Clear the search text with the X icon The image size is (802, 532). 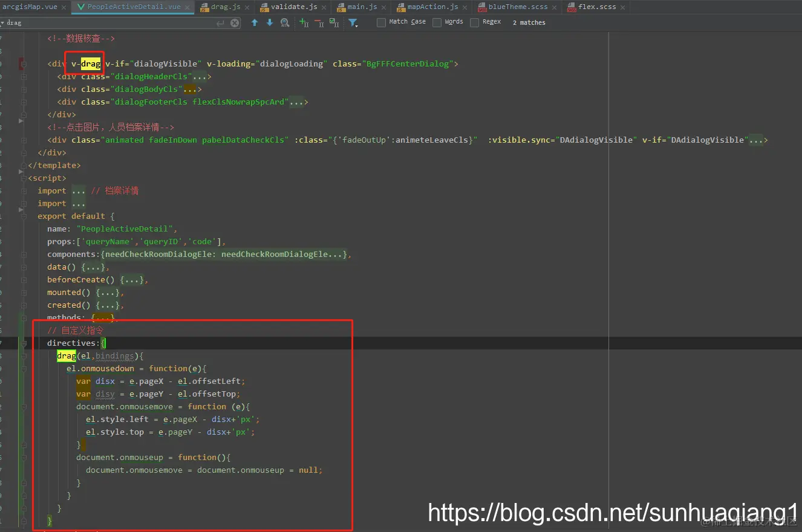tap(235, 22)
